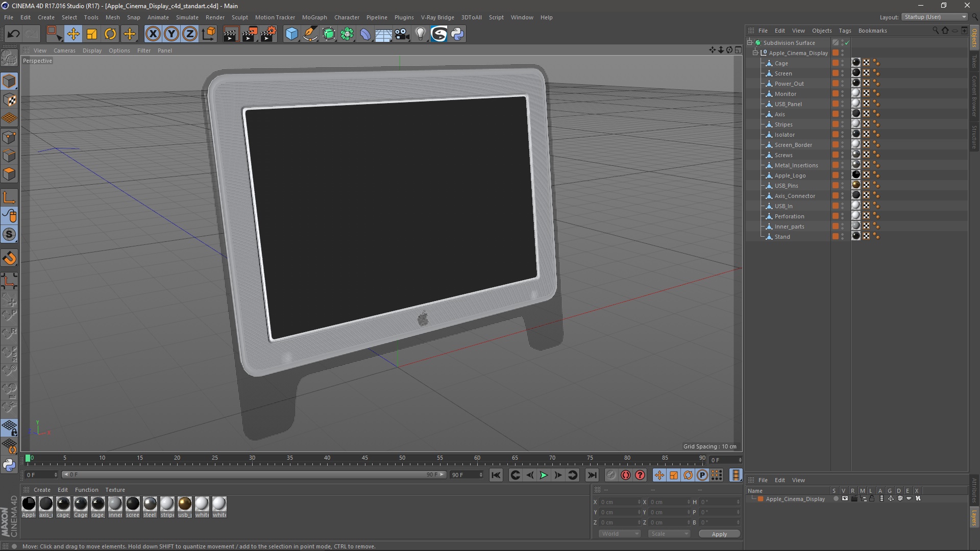The image size is (980, 551).
Task: Toggle Enable Snap magnet icon
Action: point(9,258)
